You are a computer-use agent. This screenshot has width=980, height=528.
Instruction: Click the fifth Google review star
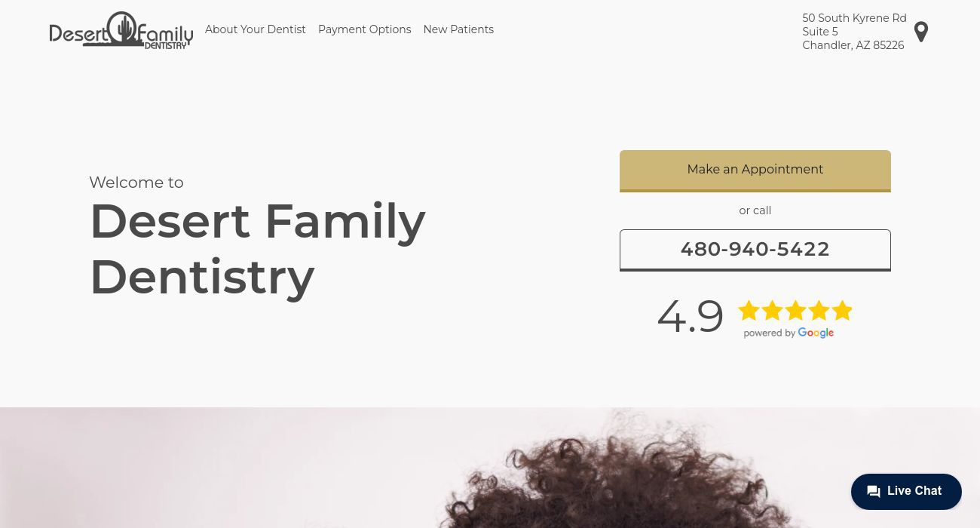(x=842, y=310)
